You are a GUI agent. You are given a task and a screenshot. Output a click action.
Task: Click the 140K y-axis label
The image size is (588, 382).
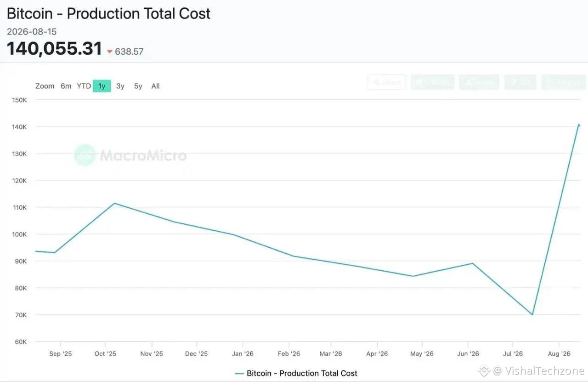pos(19,126)
